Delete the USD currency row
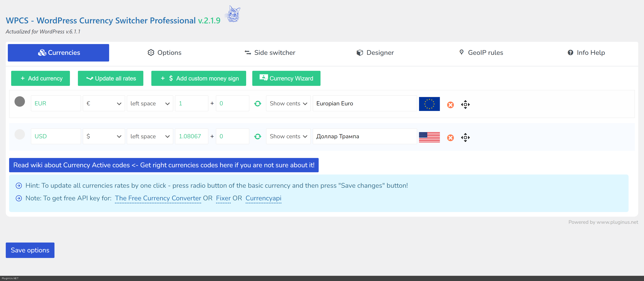Viewport: 644px width, 281px height. pyautogui.click(x=450, y=138)
